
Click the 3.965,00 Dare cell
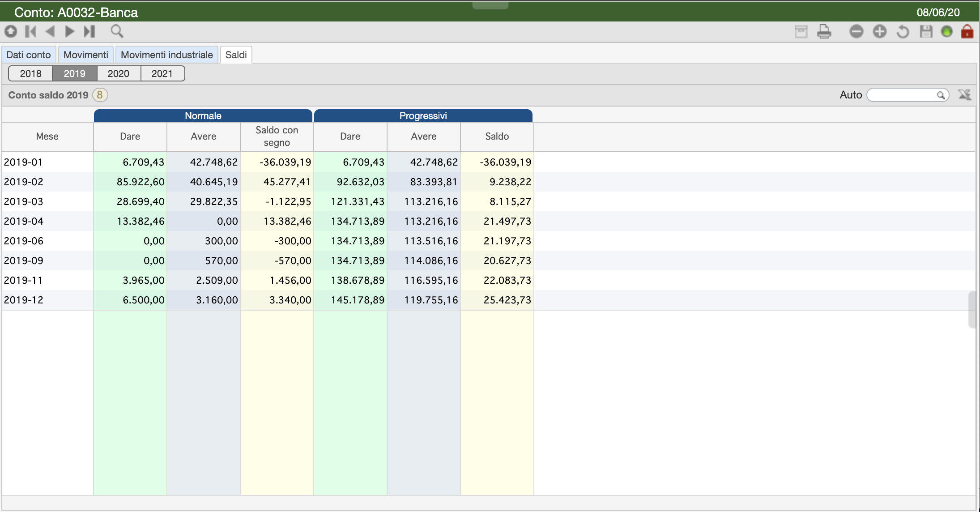click(x=130, y=280)
